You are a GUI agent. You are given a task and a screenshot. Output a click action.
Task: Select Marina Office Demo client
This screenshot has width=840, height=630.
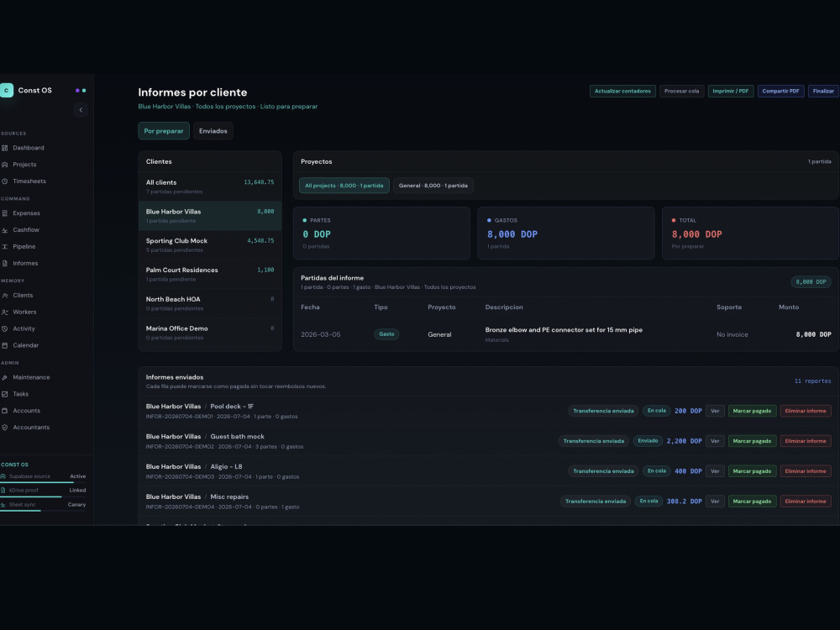pos(210,332)
